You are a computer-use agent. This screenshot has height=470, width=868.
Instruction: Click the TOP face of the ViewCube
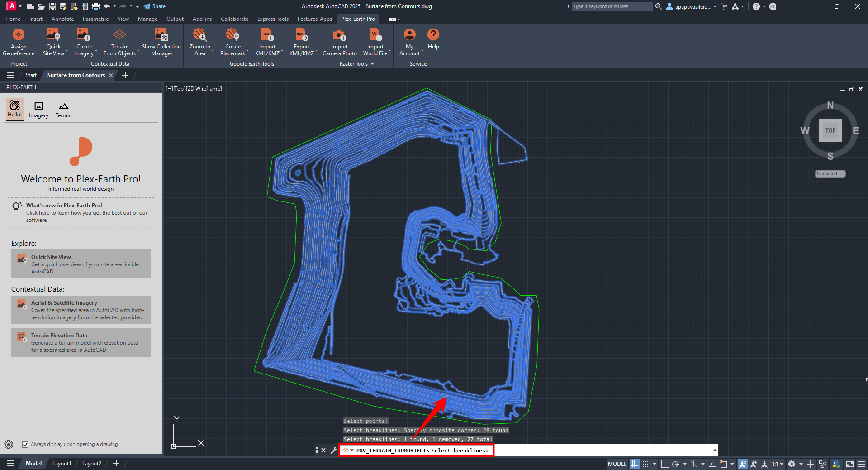(830, 130)
